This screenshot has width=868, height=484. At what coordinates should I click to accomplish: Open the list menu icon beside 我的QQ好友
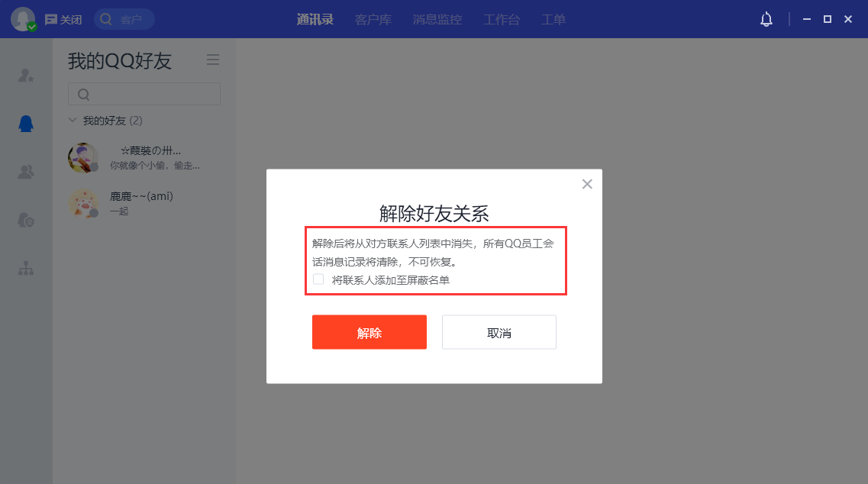[213, 60]
